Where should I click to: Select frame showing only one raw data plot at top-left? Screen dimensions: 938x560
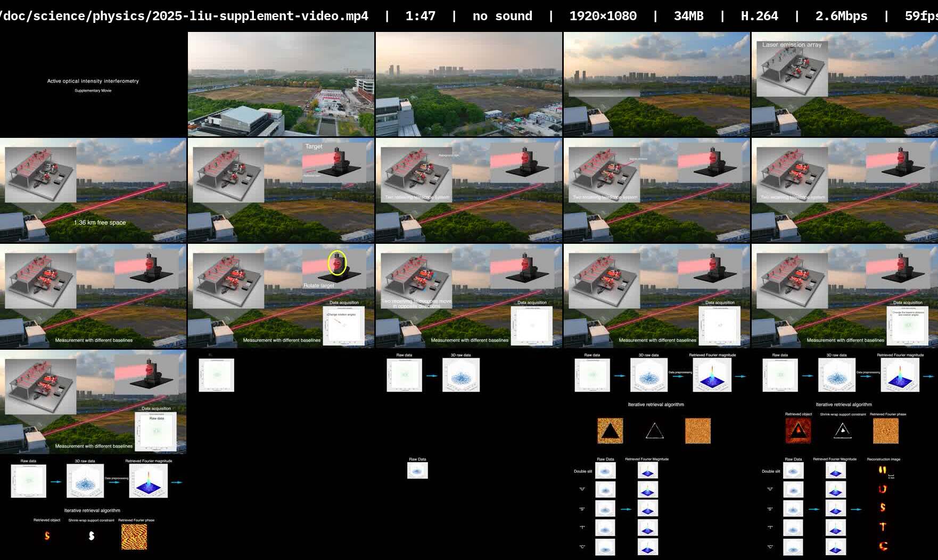(x=281, y=401)
